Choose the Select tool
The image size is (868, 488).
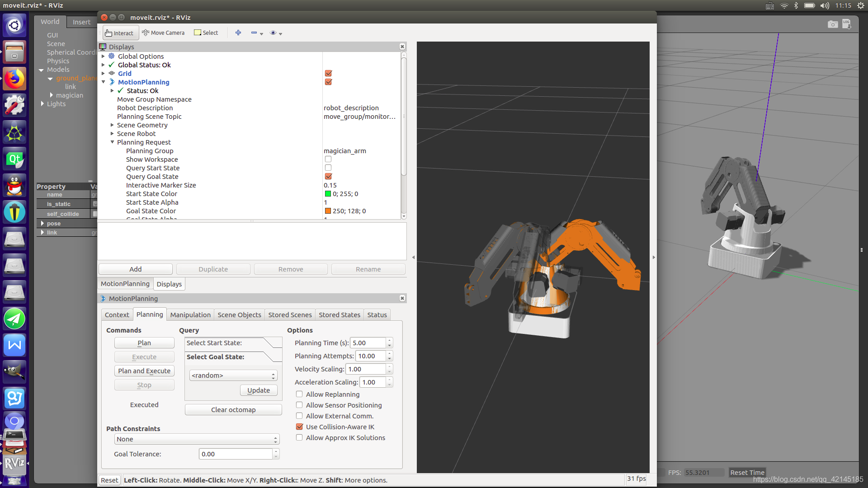pyautogui.click(x=206, y=33)
